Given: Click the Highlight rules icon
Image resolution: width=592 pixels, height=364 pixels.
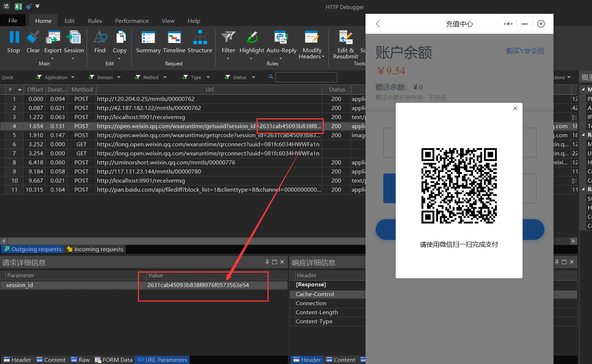Looking at the screenshot, I should (252, 37).
